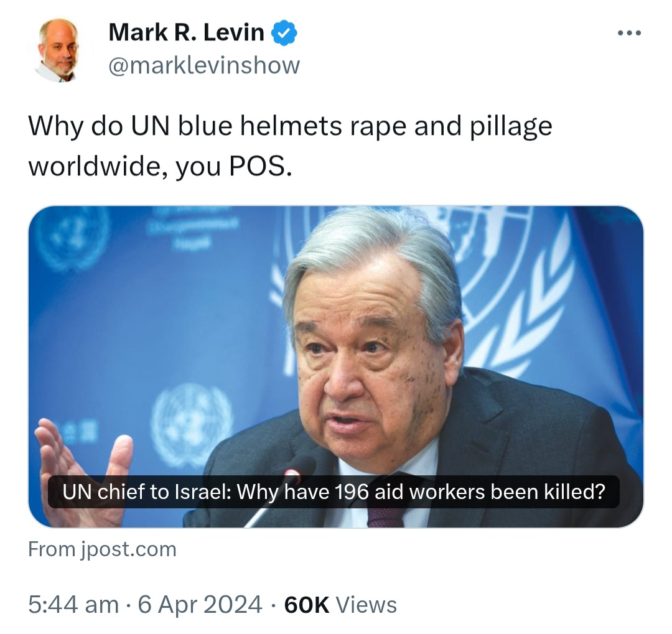Click the faded UN logo in the photo's top-left
Viewport: 672px width, 634px height.
click(71, 238)
